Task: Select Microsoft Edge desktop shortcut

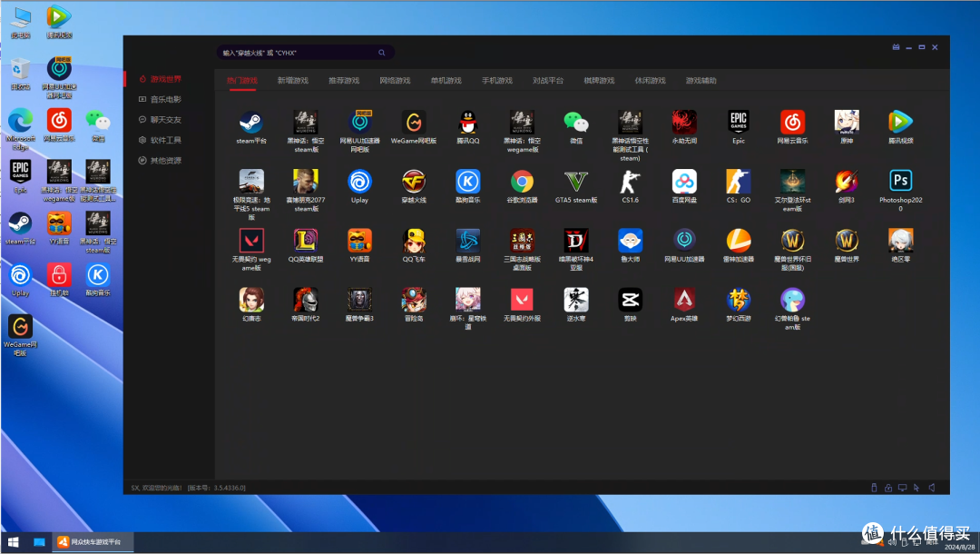Action: (x=20, y=130)
